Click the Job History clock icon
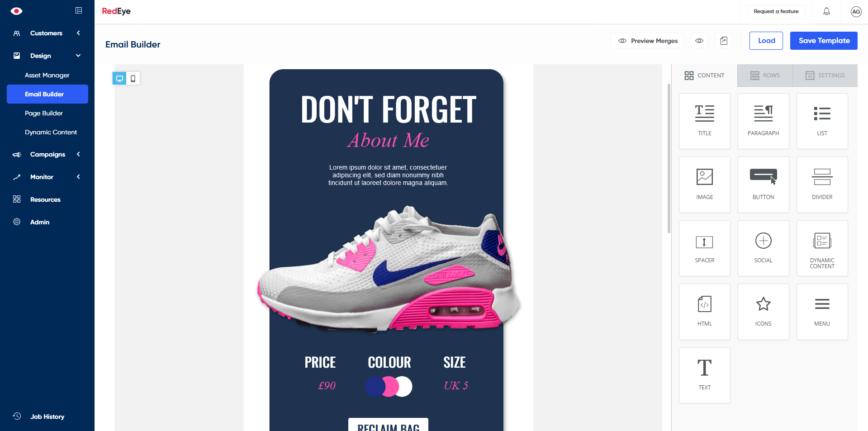This screenshot has height=431, width=868. 17,416
